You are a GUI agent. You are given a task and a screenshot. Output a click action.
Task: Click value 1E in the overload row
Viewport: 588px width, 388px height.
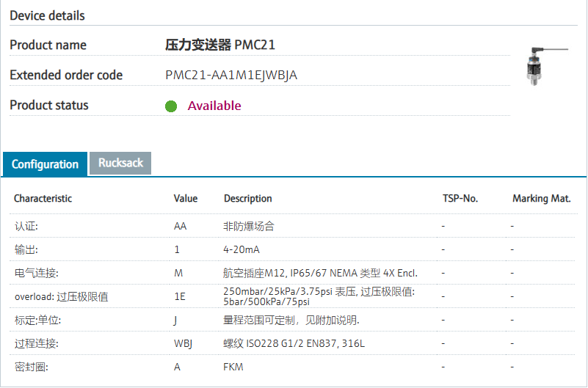180,297
